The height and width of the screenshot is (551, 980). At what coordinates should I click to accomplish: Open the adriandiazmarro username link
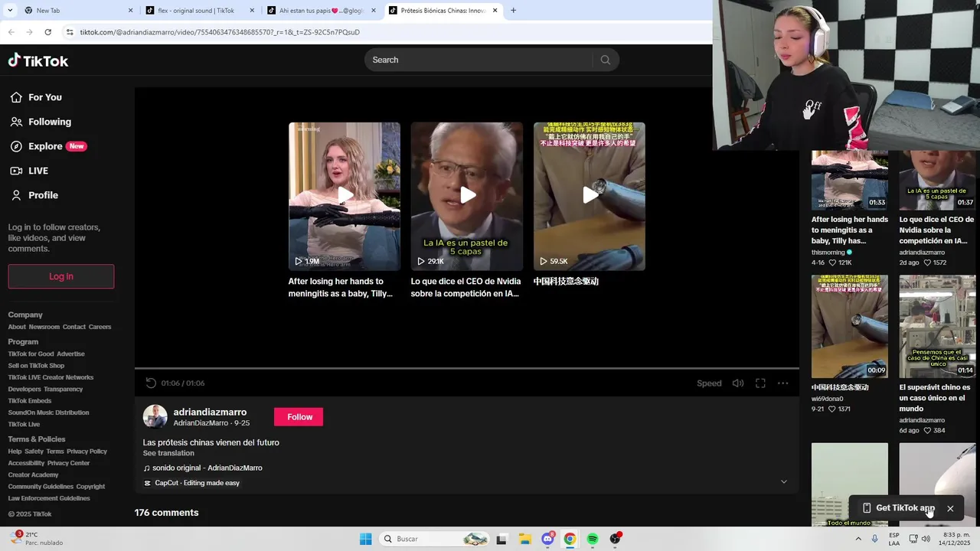210,412
